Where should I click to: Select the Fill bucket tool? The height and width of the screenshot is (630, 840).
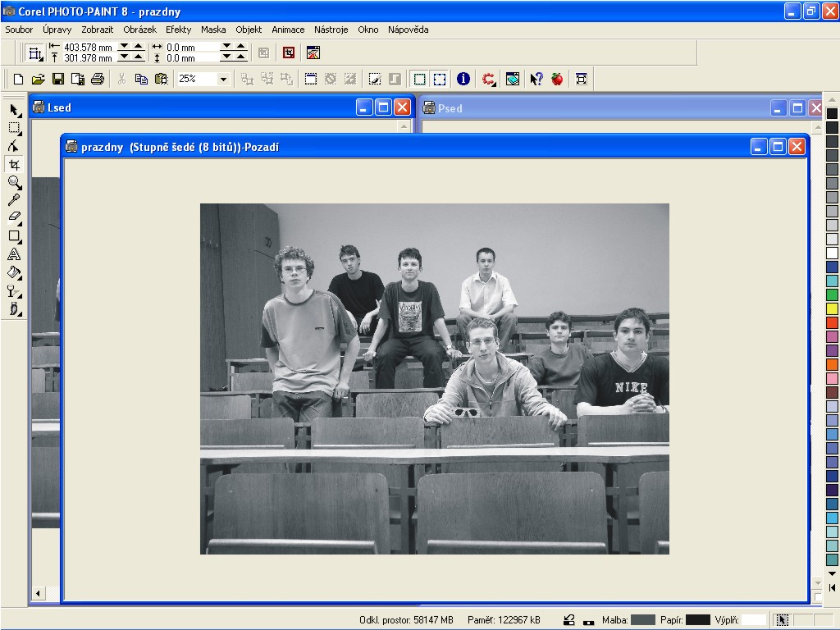14,272
